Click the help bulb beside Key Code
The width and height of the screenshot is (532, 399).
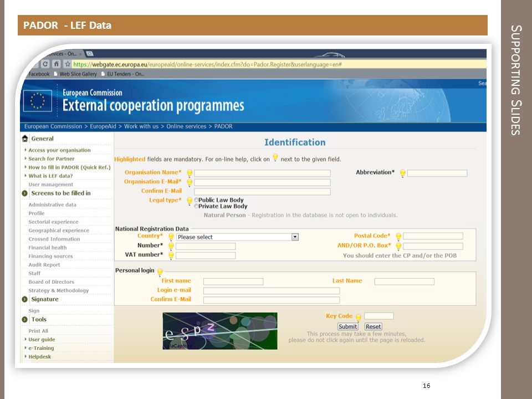pyautogui.click(x=359, y=318)
